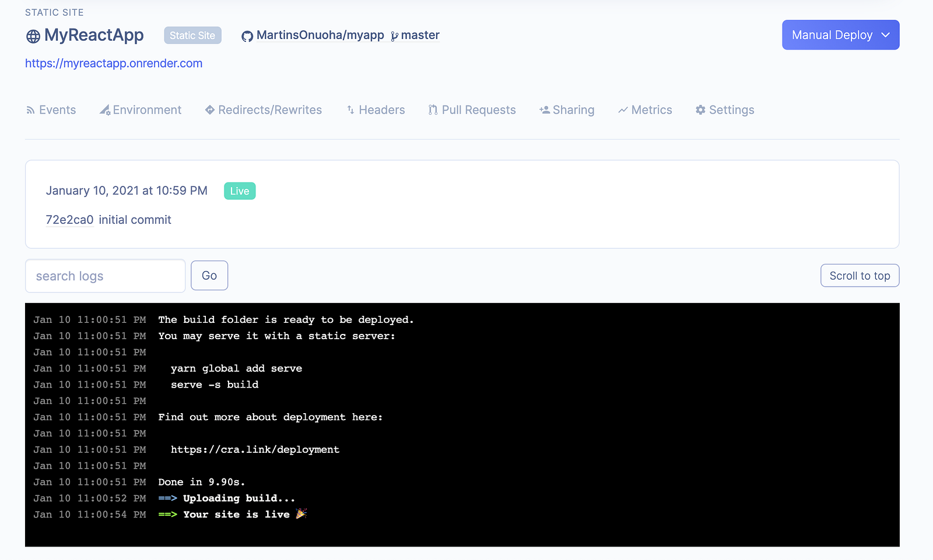Click log line "yarn global add serve"
The image size is (933, 560).
click(x=236, y=369)
